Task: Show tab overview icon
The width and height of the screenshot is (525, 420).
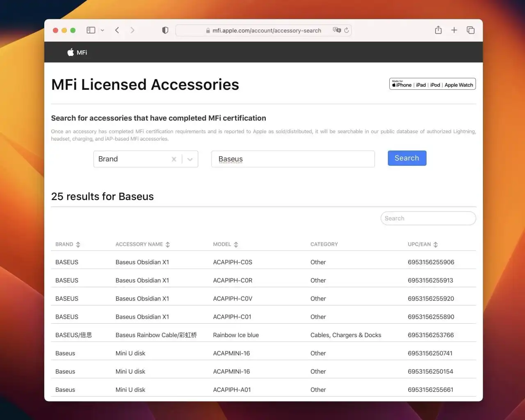Action: [470, 30]
